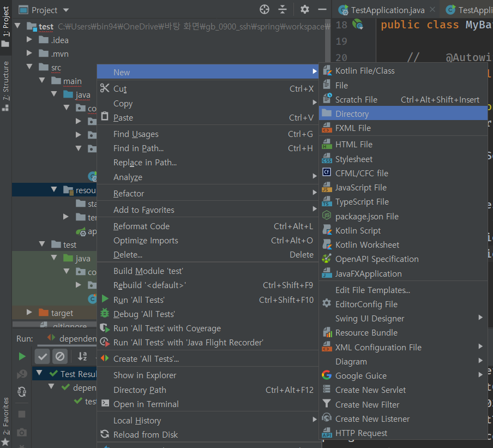Viewport: 493px width, 448px height.
Task: Click Paste in the context menu
Action: pos(208,118)
